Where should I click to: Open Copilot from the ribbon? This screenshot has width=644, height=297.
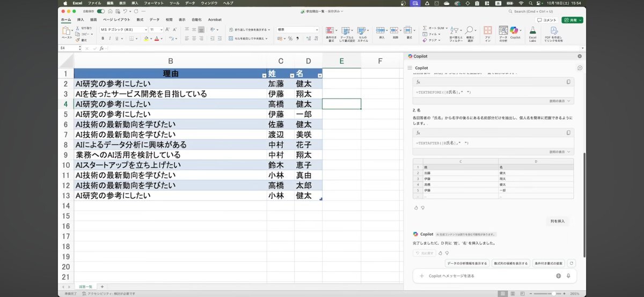[x=515, y=32]
